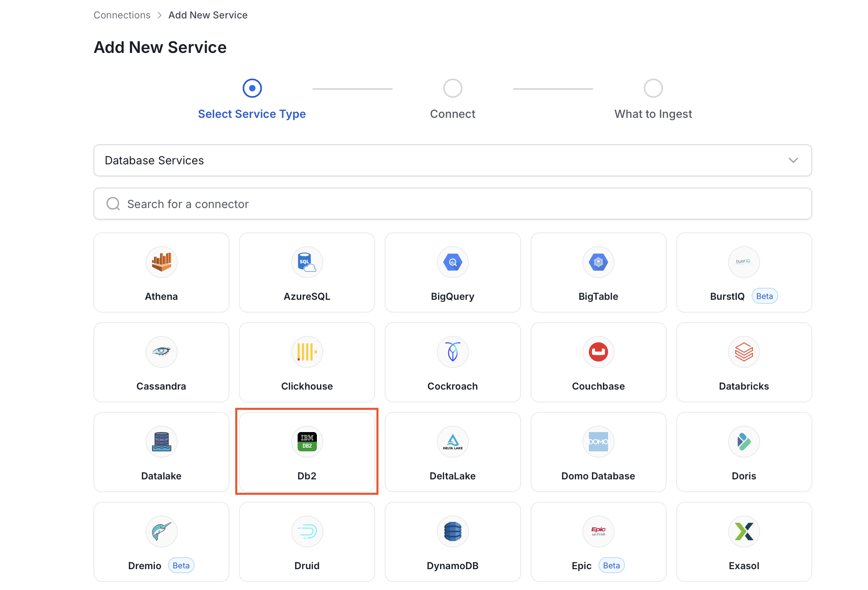Click the Druid label text
Screen dimensions: 868x590
coord(307,566)
